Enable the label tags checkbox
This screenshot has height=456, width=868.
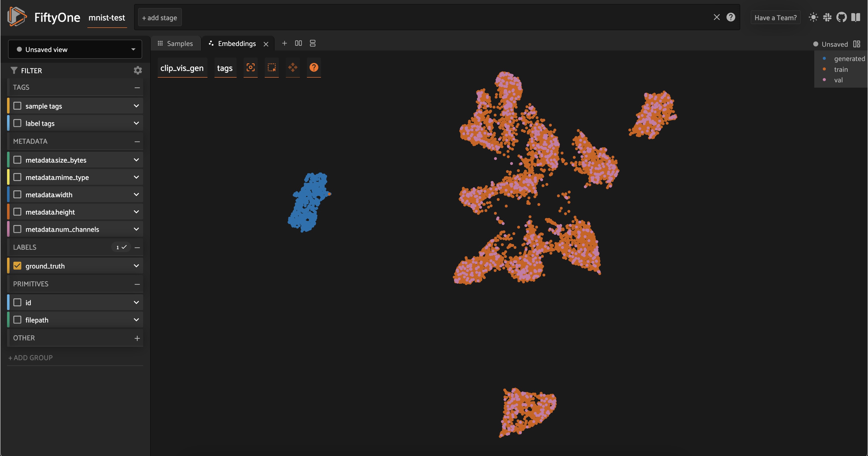click(x=17, y=123)
